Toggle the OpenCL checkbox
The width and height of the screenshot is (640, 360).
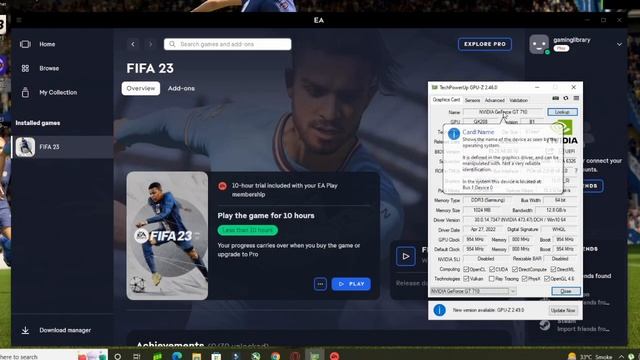tap(466, 269)
